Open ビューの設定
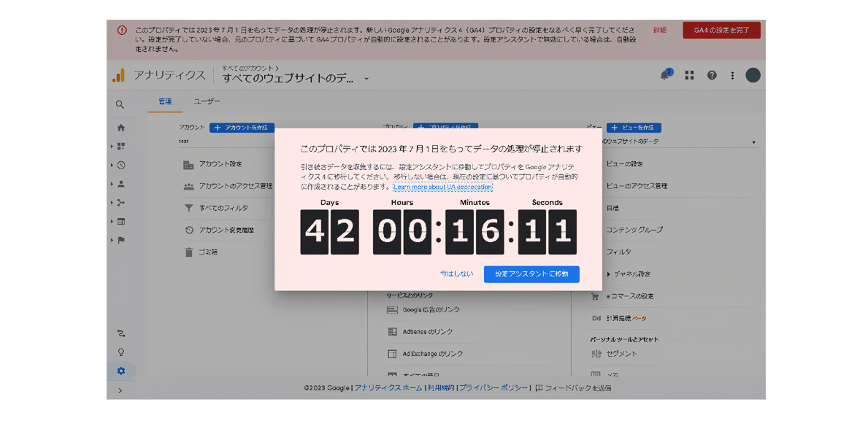Screen dimensions: 868x434 point(624,164)
